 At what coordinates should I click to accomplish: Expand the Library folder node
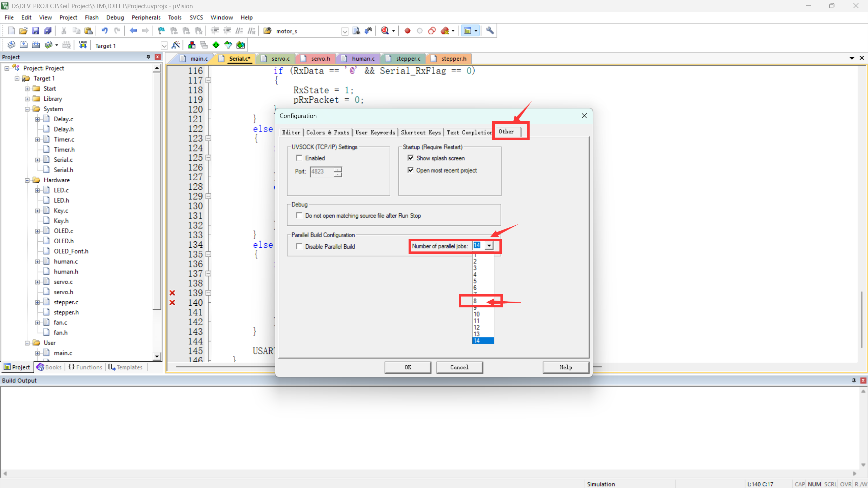pyautogui.click(x=27, y=99)
